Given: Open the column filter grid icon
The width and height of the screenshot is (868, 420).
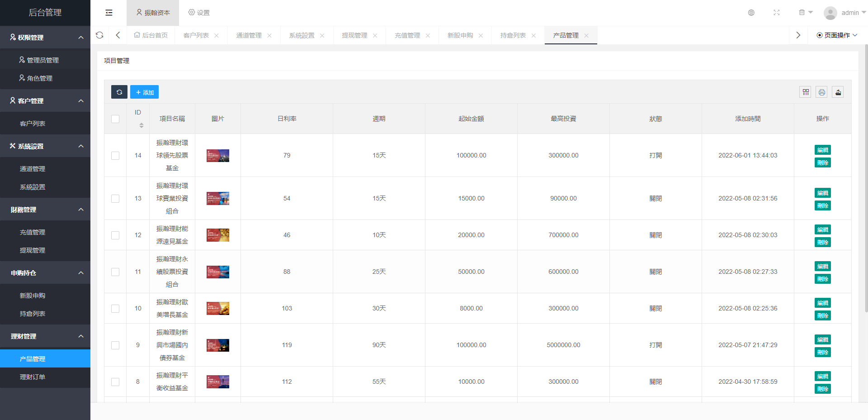Looking at the screenshot, I should (806, 92).
